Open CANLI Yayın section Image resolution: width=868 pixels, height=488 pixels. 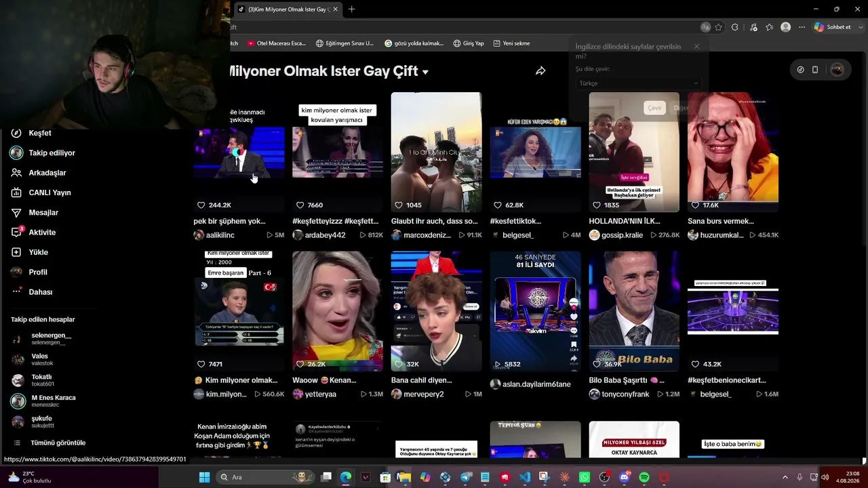click(41, 192)
